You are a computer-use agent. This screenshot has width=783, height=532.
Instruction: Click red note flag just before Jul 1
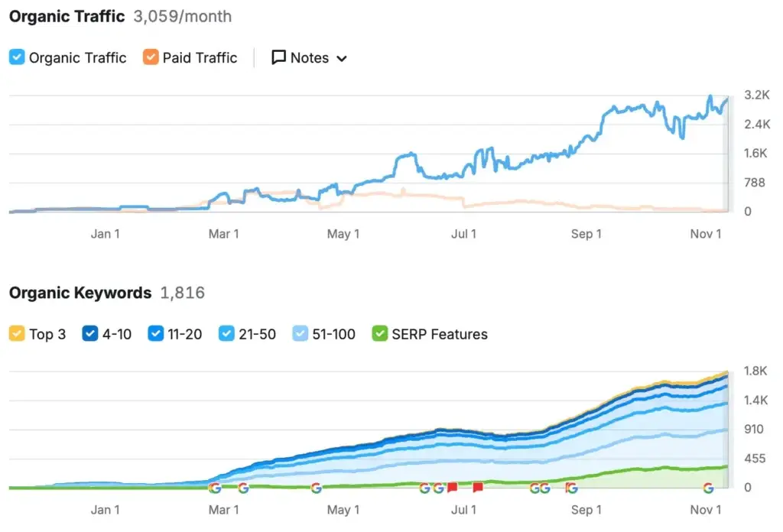452,488
